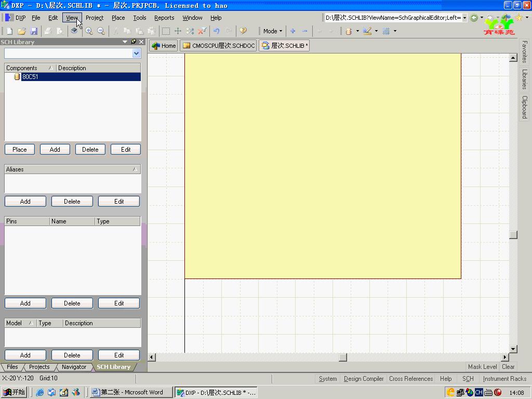Expand the address bar dropdown arrow
Viewport: 532px width, 399px height.
pos(464,18)
